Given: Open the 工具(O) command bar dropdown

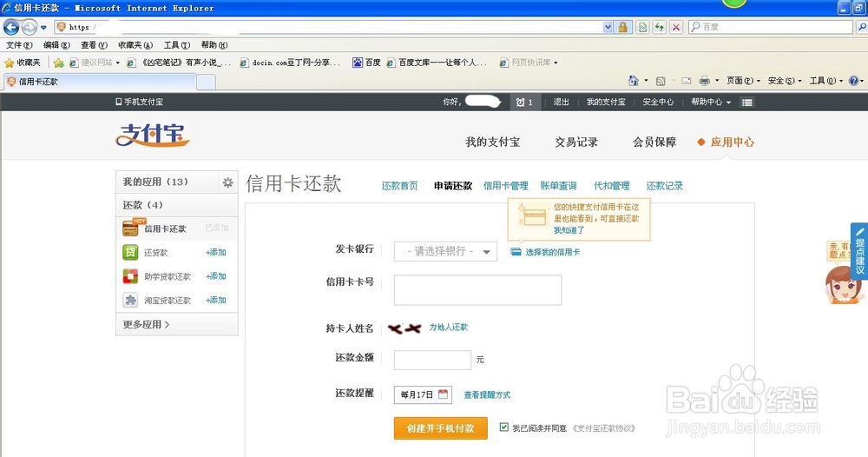Looking at the screenshot, I should pos(826,81).
